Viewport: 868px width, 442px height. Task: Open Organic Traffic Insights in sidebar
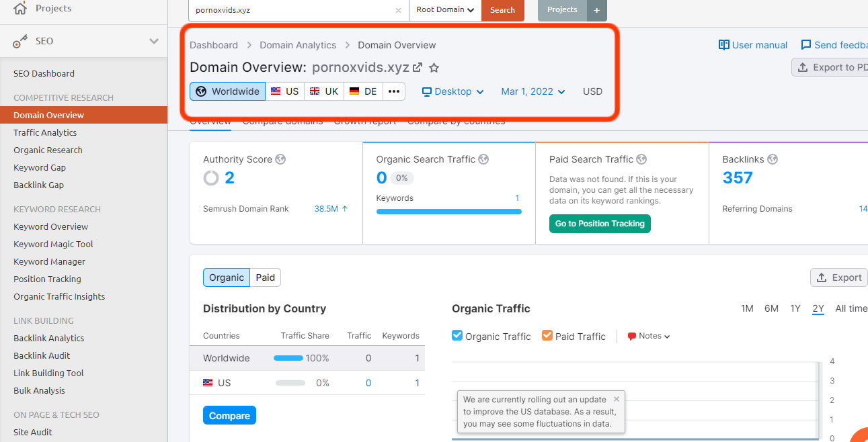tap(59, 296)
